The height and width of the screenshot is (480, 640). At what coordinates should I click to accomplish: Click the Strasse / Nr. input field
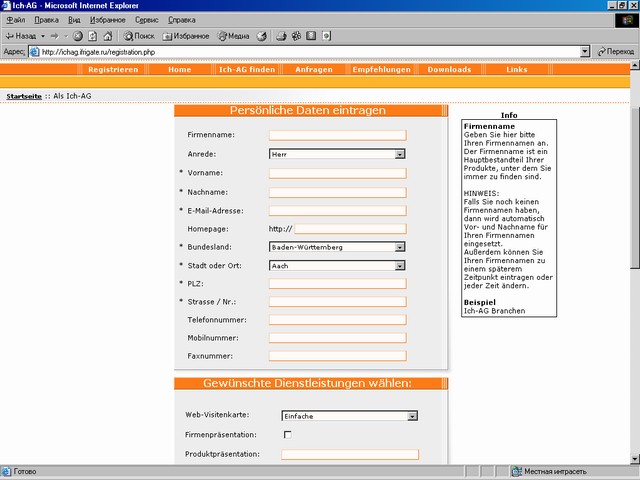(x=338, y=302)
